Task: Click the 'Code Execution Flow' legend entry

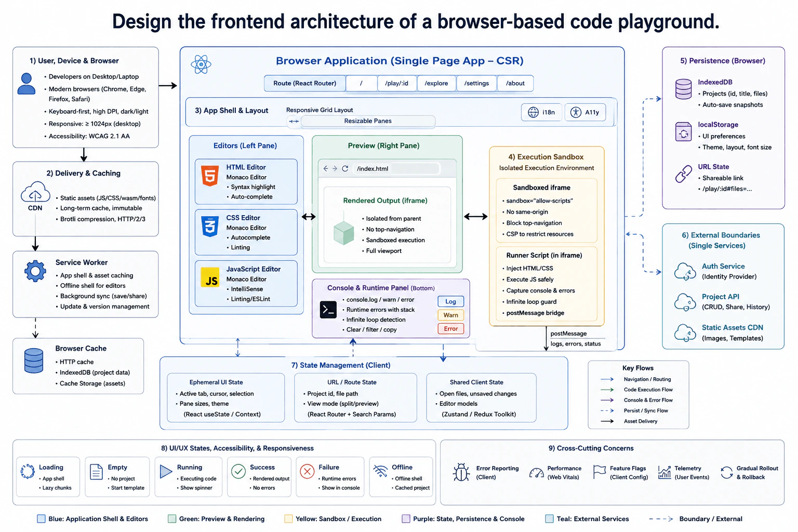Action: [637, 390]
